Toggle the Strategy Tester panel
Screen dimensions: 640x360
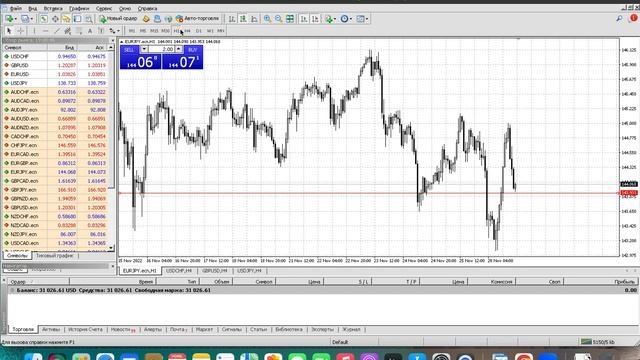(x=88, y=19)
